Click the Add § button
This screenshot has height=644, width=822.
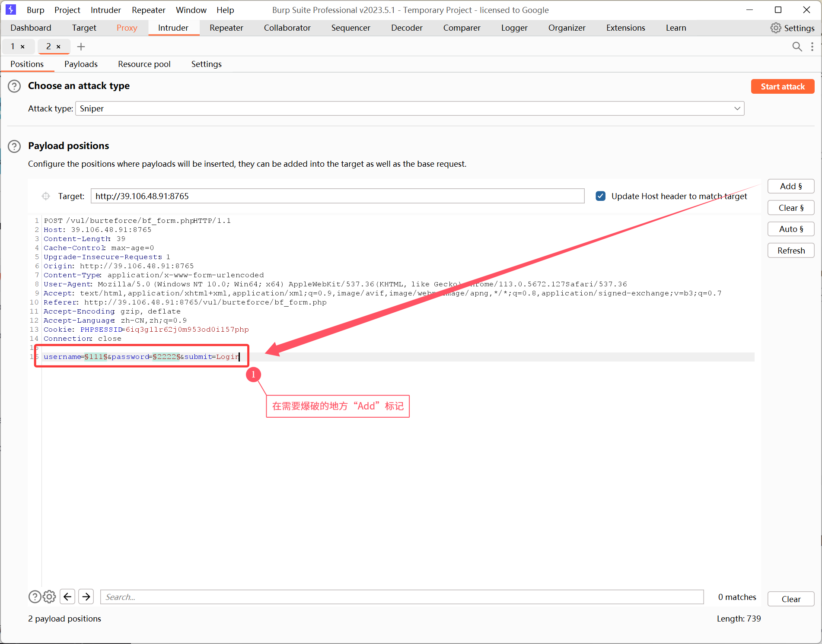click(x=791, y=186)
